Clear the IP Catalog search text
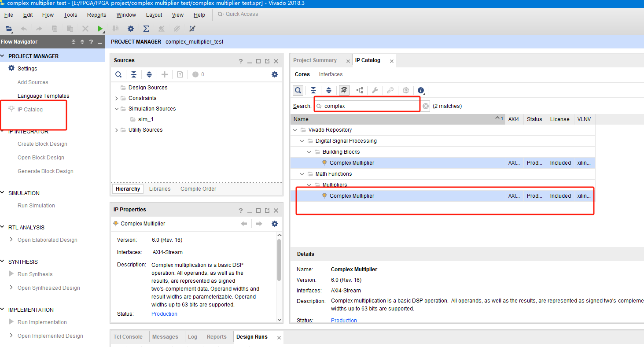Viewport: 644px width, 347px height. [426, 106]
